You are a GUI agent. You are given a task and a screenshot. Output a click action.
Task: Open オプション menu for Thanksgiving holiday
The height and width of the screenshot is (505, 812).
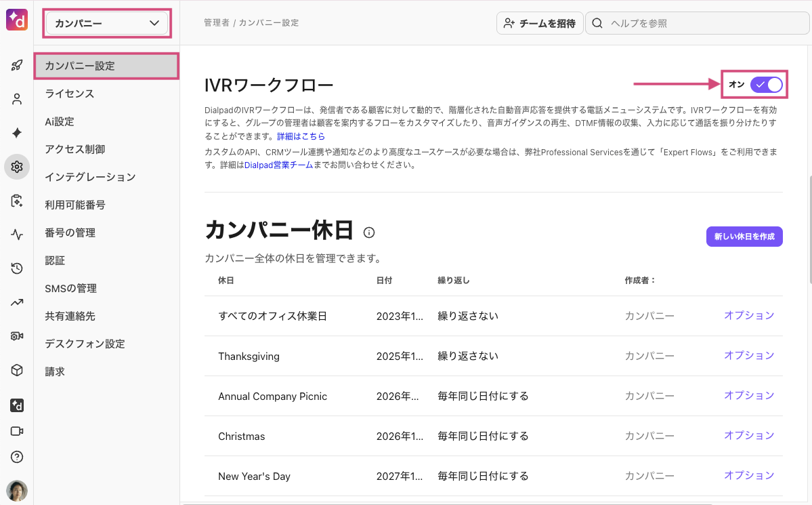pyautogui.click(x=748, y=355)
